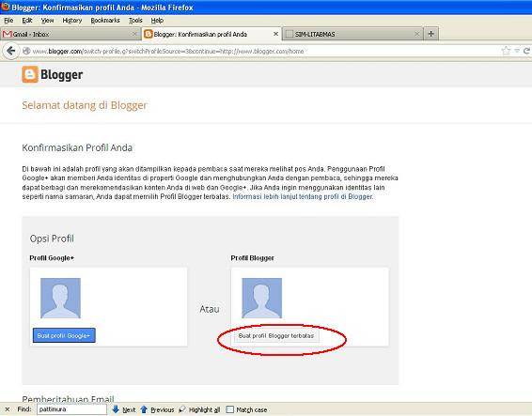
Task: Close the Blogger Konfirmasikan profil tab
Action: (x=275, y=34)
